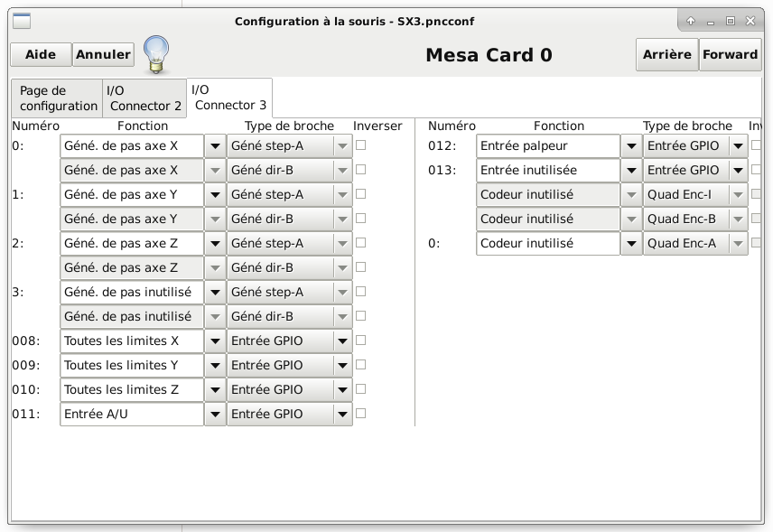Open function arrow on axe X Géné step-A row

coord(215,146)
